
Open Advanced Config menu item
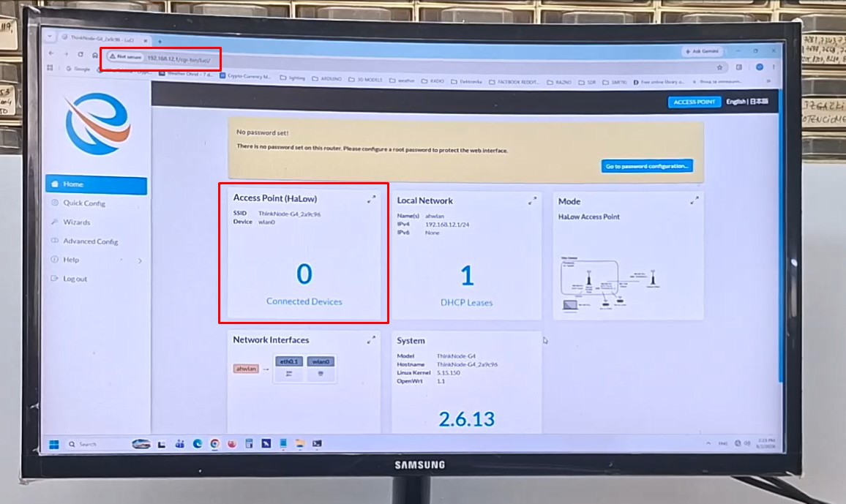coord(90,241)
